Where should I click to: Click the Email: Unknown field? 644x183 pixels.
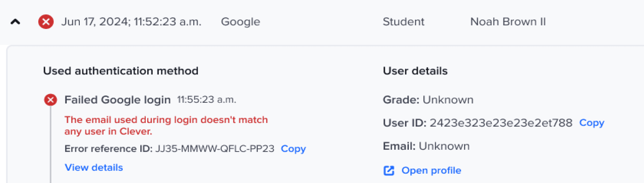(x=426, y=146)
